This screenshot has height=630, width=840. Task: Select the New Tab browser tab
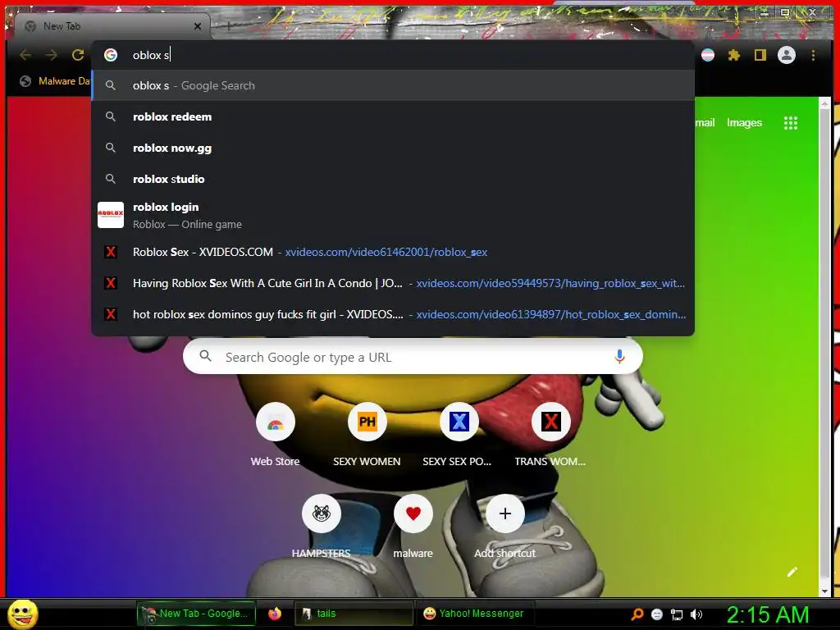click(112, 25)
